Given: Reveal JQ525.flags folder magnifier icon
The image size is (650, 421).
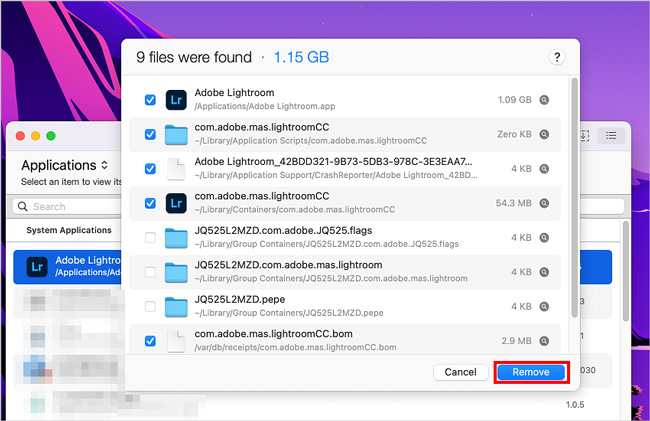Looking at the screenshot, I should pos(544,237).
